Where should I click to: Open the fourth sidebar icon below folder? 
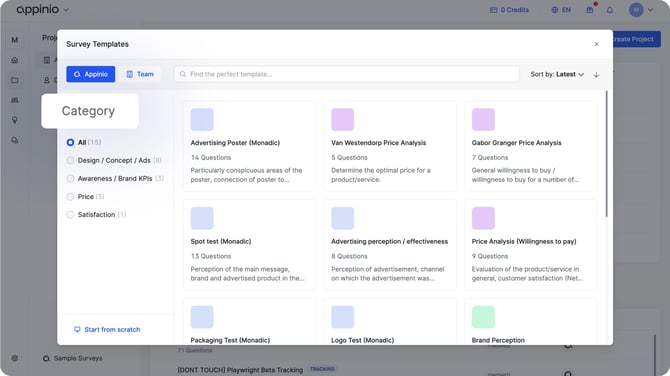click(x=15, y=100)
